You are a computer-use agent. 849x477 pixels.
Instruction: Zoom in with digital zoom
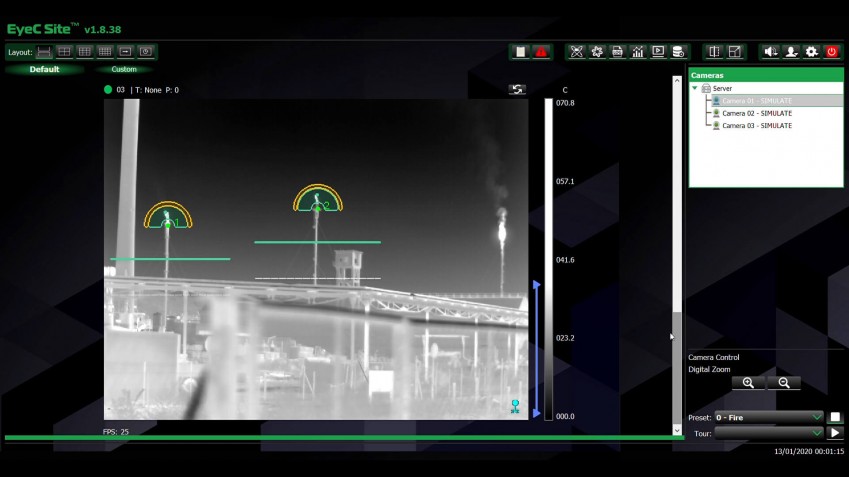[748, 383]
